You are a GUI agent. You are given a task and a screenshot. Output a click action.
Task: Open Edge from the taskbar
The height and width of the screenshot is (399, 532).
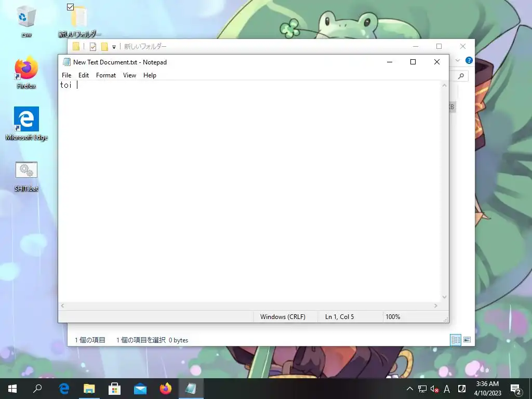point(64,389)
